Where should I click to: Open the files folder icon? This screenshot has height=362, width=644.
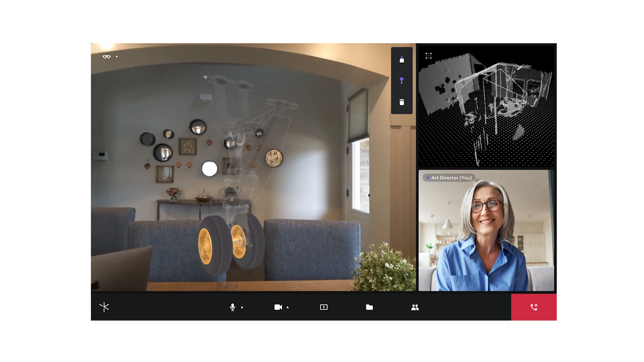click(x=369, y=307)
